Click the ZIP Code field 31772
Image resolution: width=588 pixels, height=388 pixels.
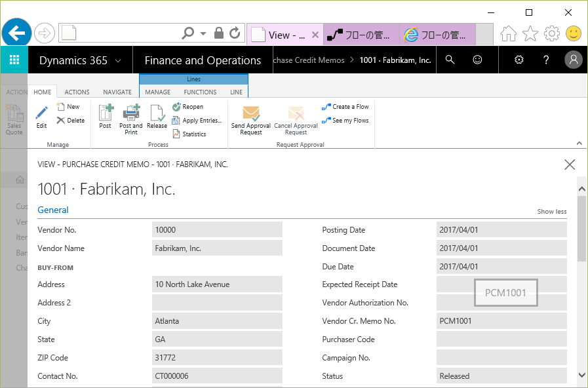[217, 358]
